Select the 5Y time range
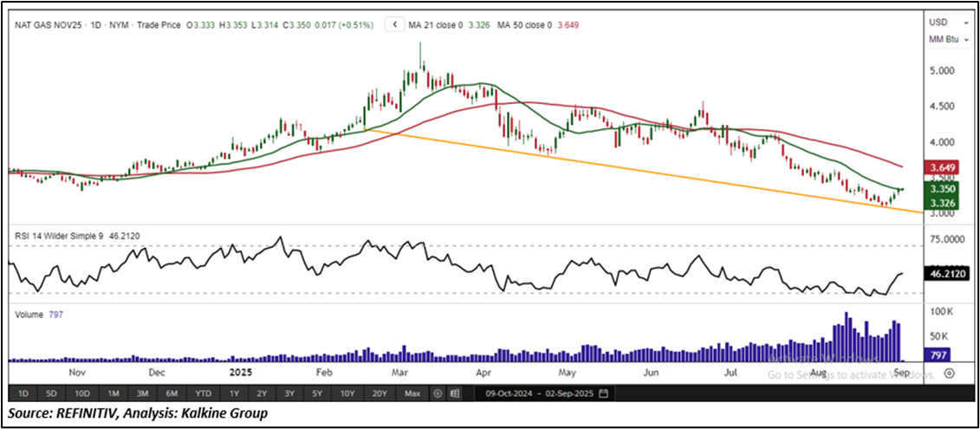Screen dimensions: 980x429 (x=317, y=394)
